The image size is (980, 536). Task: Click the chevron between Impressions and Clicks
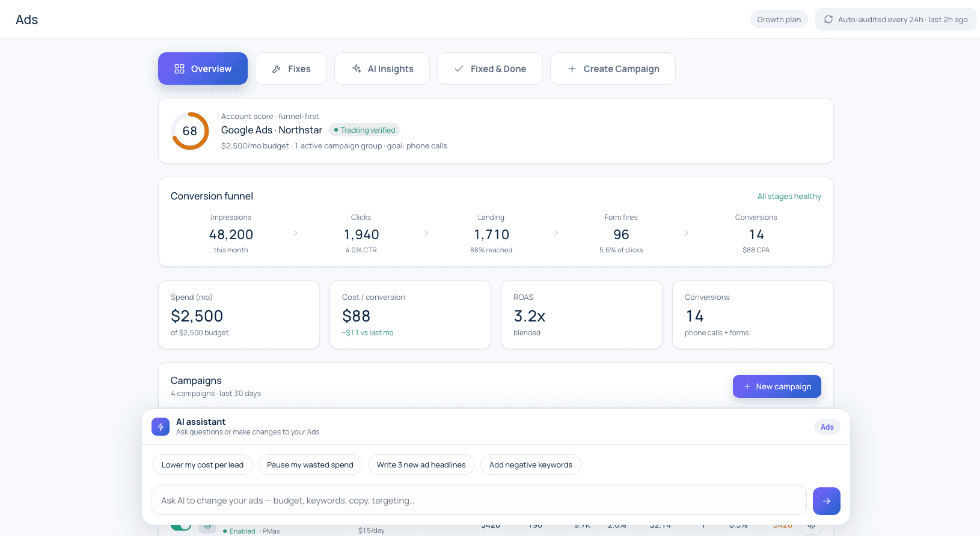click(x=296, y=233)
